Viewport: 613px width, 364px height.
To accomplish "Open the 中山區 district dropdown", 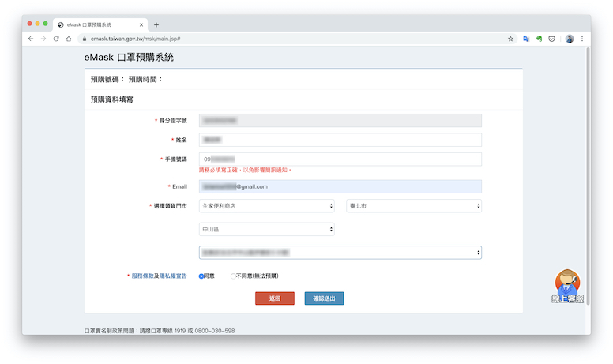I will point(267,229).
